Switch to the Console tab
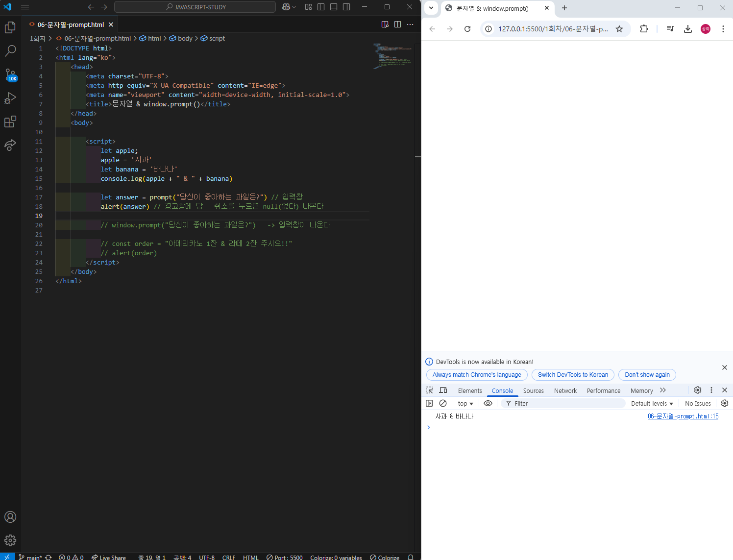733x560 pixels. tap(502, 390)
